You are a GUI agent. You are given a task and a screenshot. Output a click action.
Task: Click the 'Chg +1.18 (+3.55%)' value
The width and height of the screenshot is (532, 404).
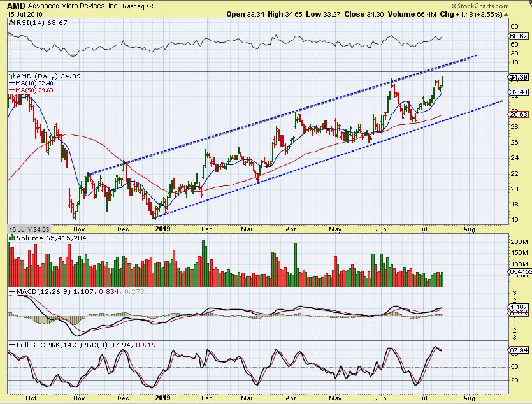(471, 14)
